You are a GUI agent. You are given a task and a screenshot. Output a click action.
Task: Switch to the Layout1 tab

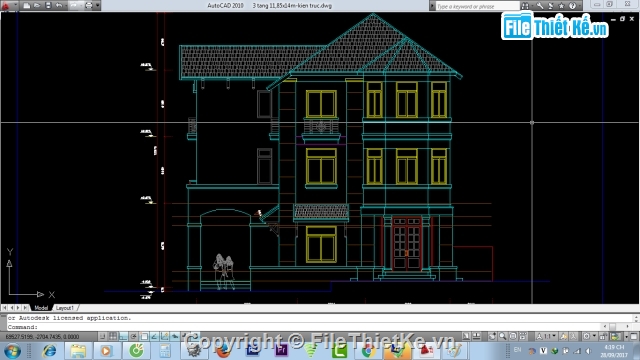(64, 308)
